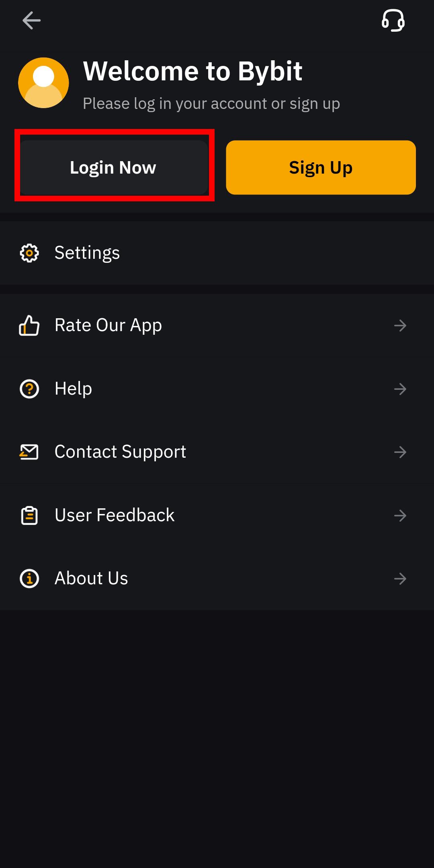434x868 pixels.
Task: Open arrow beside User Feedback
Action: point(400,516)
